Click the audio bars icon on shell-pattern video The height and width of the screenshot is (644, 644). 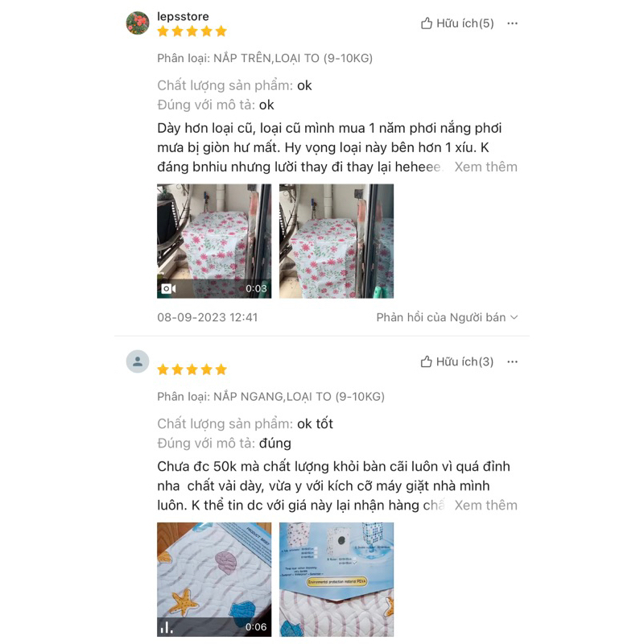[x=167, y=627]
